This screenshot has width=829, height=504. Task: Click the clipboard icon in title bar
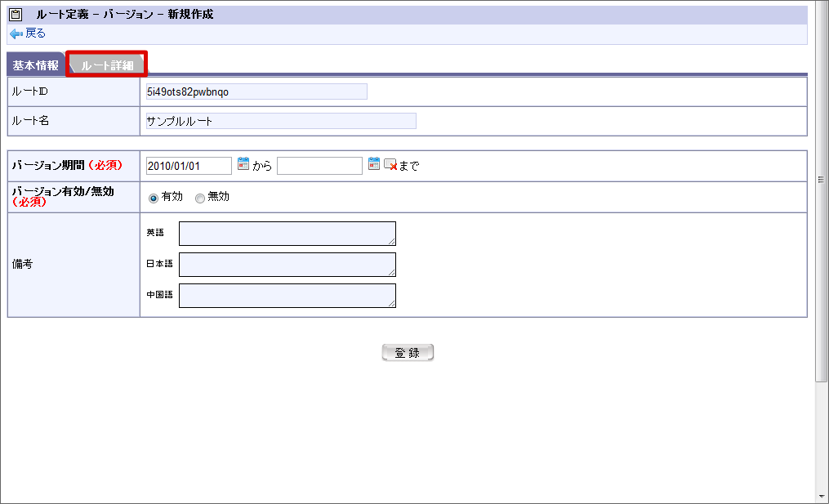tap(16, 15)
